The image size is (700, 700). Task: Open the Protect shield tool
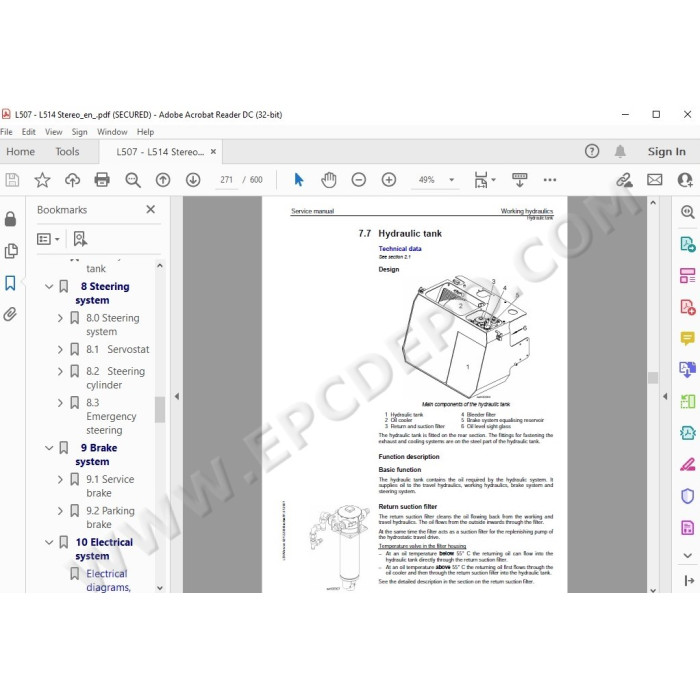pos(687,496)
